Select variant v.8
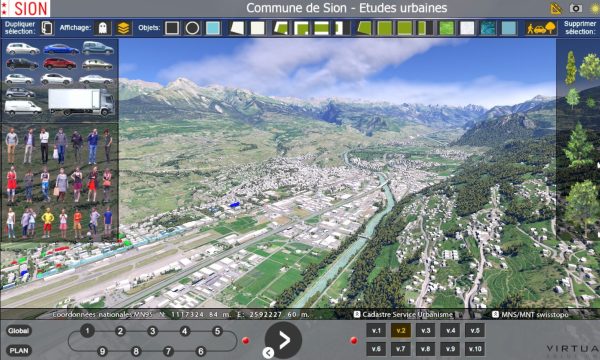The image size is (600, 360). (x=426, y=349)
